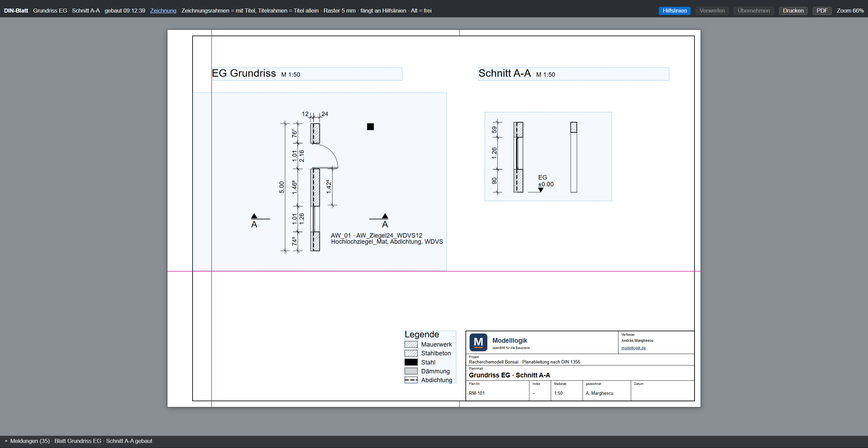Image resolution: width=868 pixels, height=448 pixels.
Task: Export the sheet via PDF button
Action: (822, 11)
